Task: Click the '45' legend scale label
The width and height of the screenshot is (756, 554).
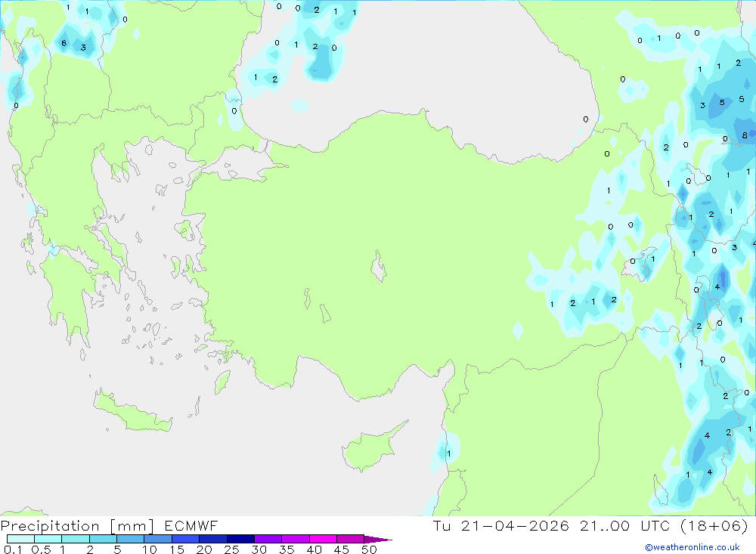Action: 342,549
